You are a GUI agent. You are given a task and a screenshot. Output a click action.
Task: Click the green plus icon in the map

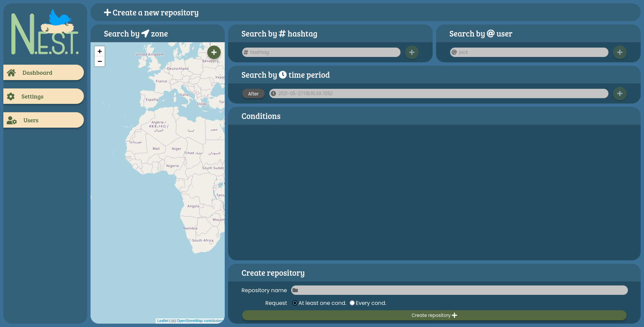[214, 52]
